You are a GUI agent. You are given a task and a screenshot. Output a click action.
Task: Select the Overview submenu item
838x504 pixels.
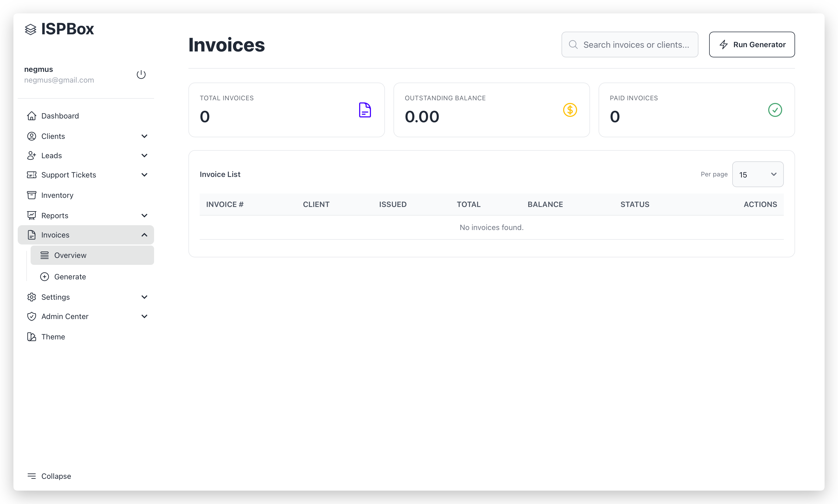(x=70, y=255)
